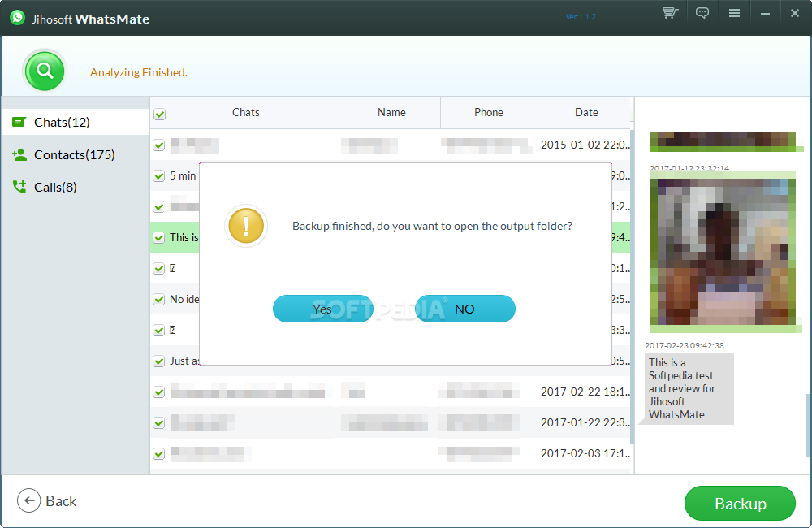
Task: Uncheck the chat dated 2017-02-22
Action: pyautogui.click(x=159, y=392)
